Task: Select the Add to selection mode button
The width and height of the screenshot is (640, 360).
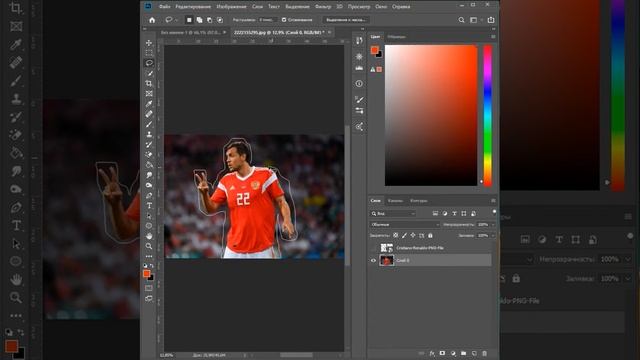Action: (x=199, y=20)
